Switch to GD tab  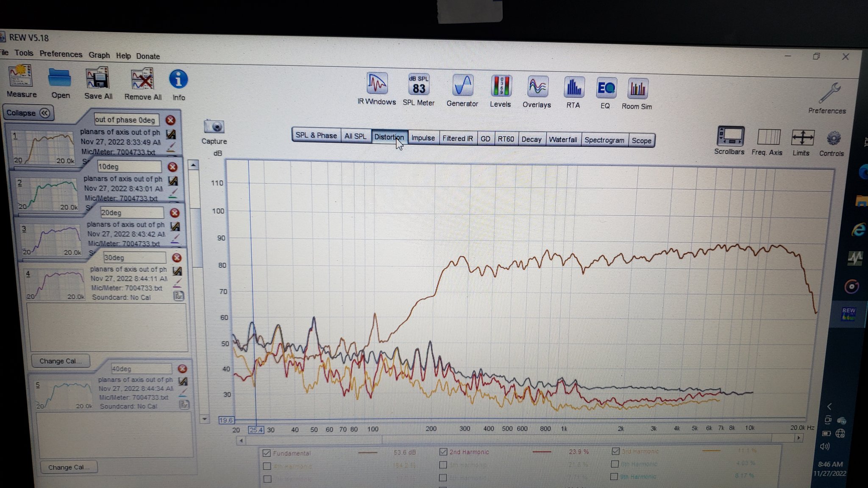coord(485,139)
